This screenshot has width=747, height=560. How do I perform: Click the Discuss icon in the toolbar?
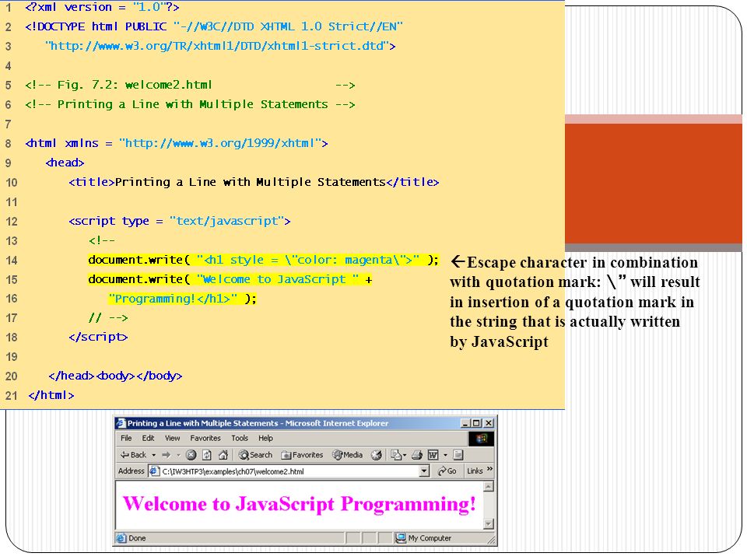pyautogui.click(x=458, y=455)
